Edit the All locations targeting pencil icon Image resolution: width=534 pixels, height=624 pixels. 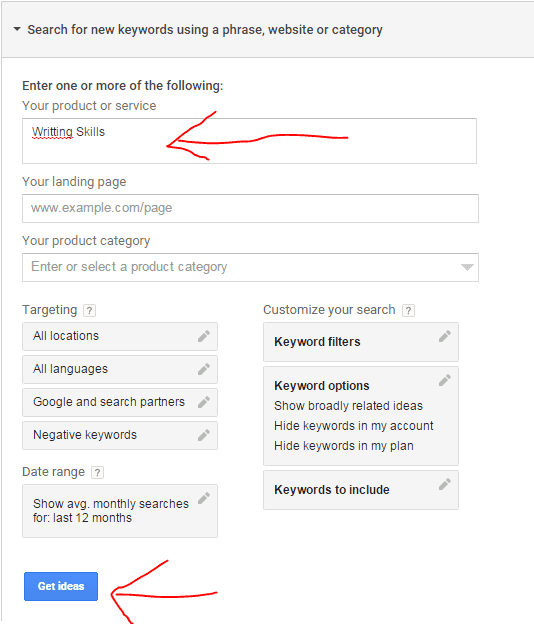(x=204, y=336)
